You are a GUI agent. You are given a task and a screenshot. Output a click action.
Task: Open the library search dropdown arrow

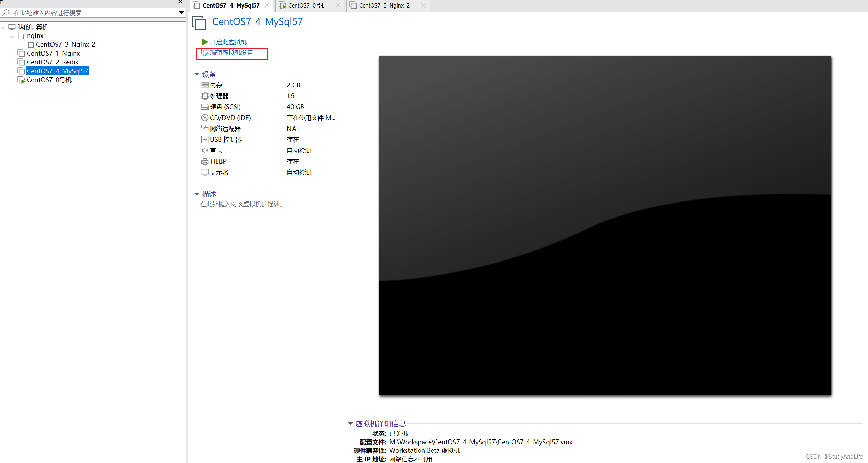[181, 13]
